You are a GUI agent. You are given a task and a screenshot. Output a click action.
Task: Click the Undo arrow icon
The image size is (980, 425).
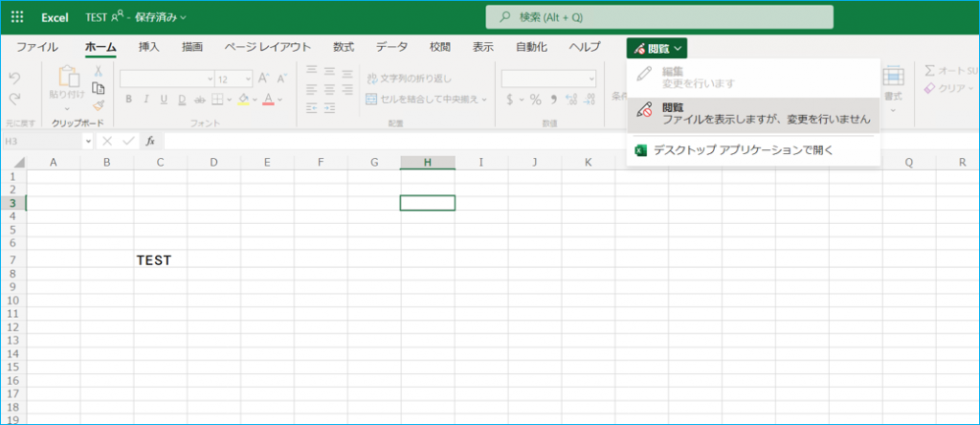(14, 78)
